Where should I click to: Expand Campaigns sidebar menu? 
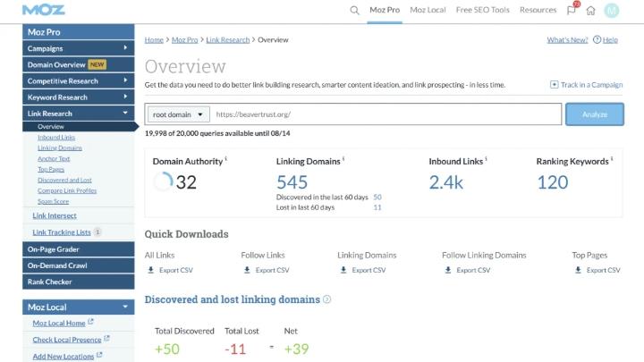point(125,48)
